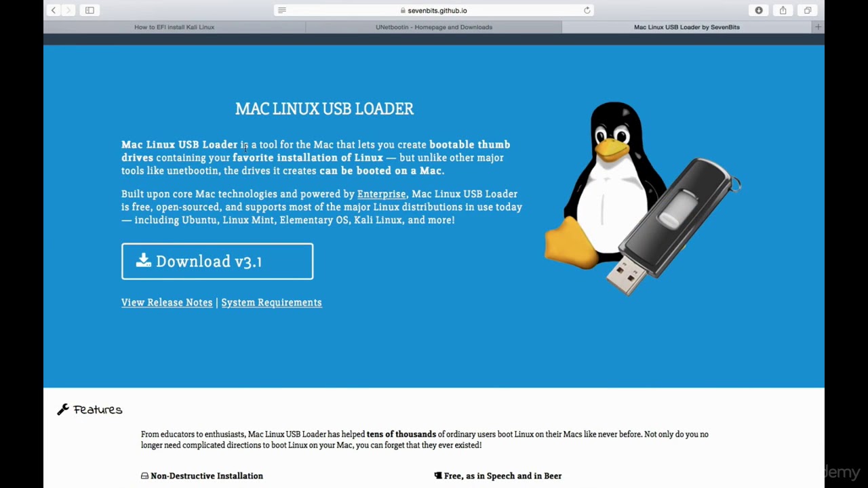Open the System Requirements link

pos(271,302)
